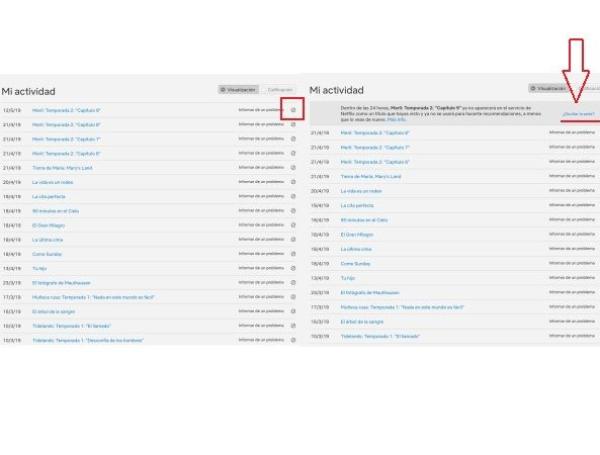The width and height of the screenshot is (600, 455).
Task: Open Tierra de María: Mary's Land, left list
Action: tap(62, 168)
